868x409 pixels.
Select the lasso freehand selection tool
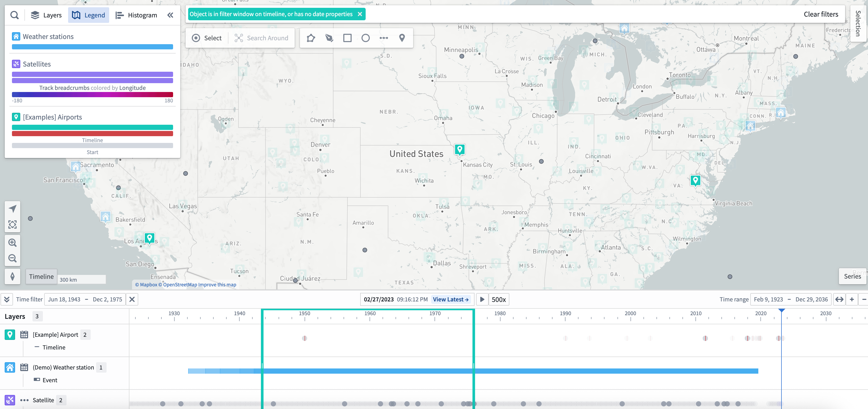tap(329, 38)
